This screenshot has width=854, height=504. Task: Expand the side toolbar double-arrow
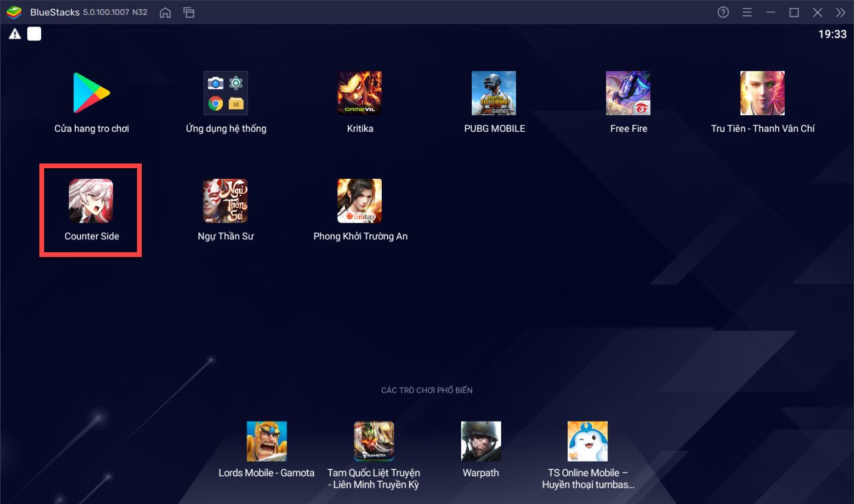coord(840,12)
